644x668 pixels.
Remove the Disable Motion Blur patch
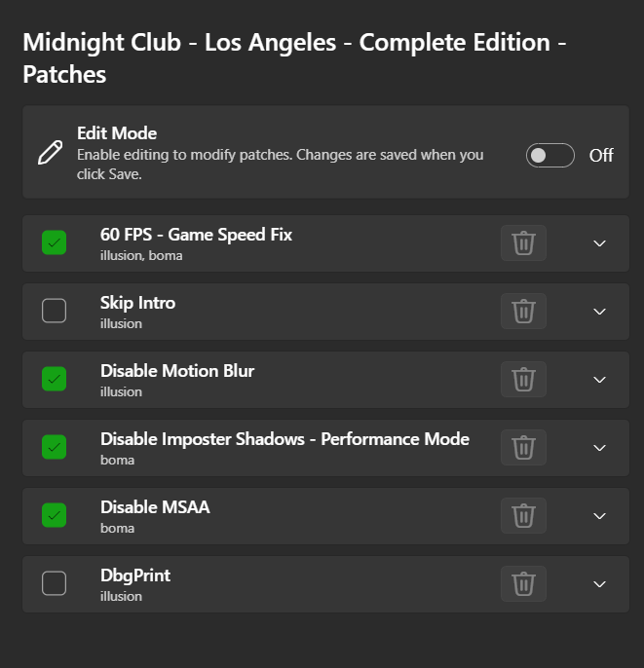(523, 379)
